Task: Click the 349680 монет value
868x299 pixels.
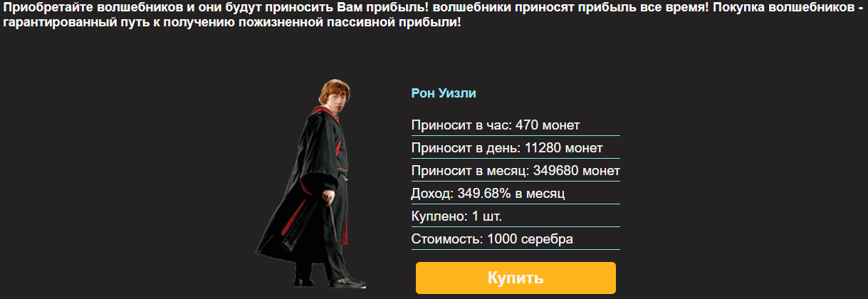Action: coord(576,171)
